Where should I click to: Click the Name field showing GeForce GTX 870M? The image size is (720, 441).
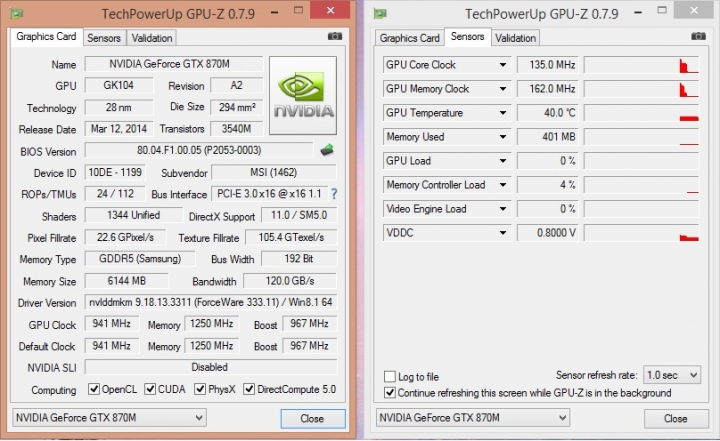(174, 64)
